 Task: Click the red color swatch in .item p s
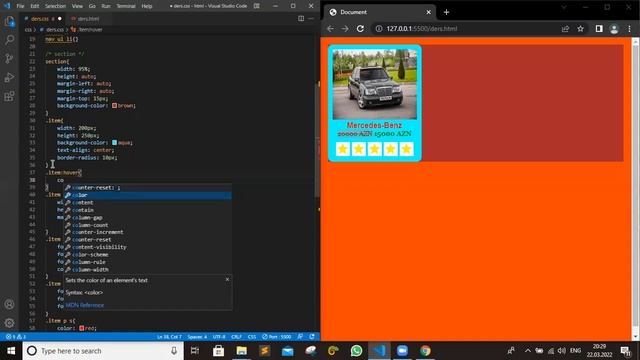coord(82,328)
